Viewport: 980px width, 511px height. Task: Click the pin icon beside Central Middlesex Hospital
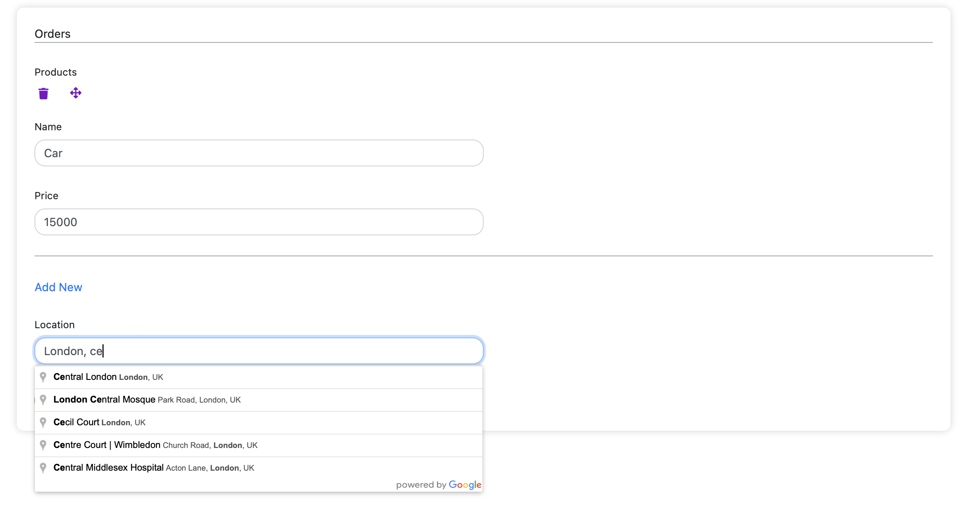click(x=43, y=468)
